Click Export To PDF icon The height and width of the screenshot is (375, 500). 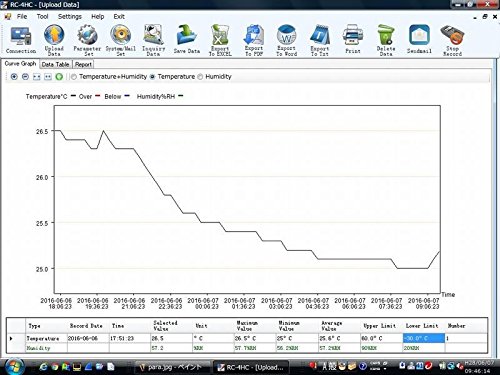[254, 35]
